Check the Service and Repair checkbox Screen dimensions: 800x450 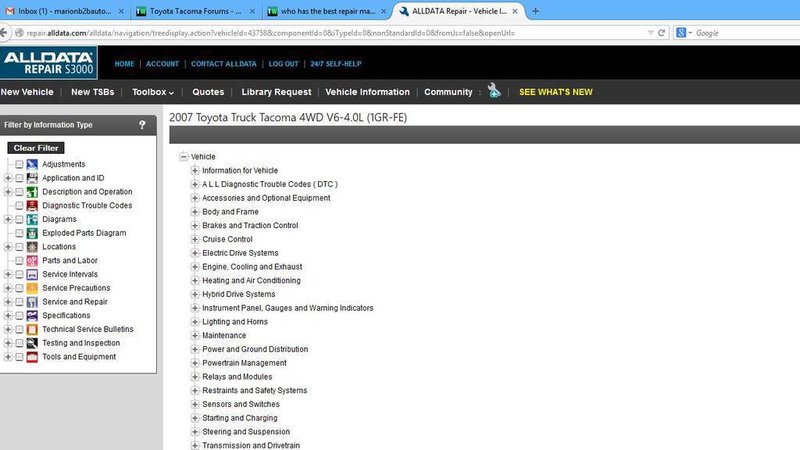click(x=19, y=302)
